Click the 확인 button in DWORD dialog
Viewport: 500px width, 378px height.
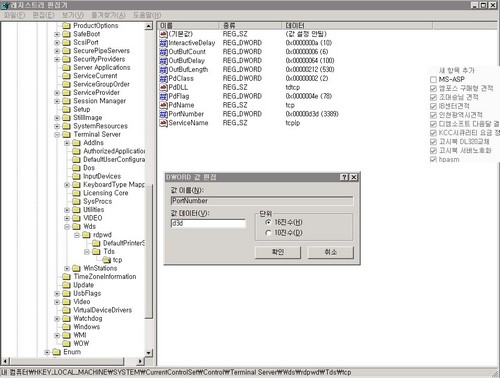pyautogui.click(x=278, y=252)
